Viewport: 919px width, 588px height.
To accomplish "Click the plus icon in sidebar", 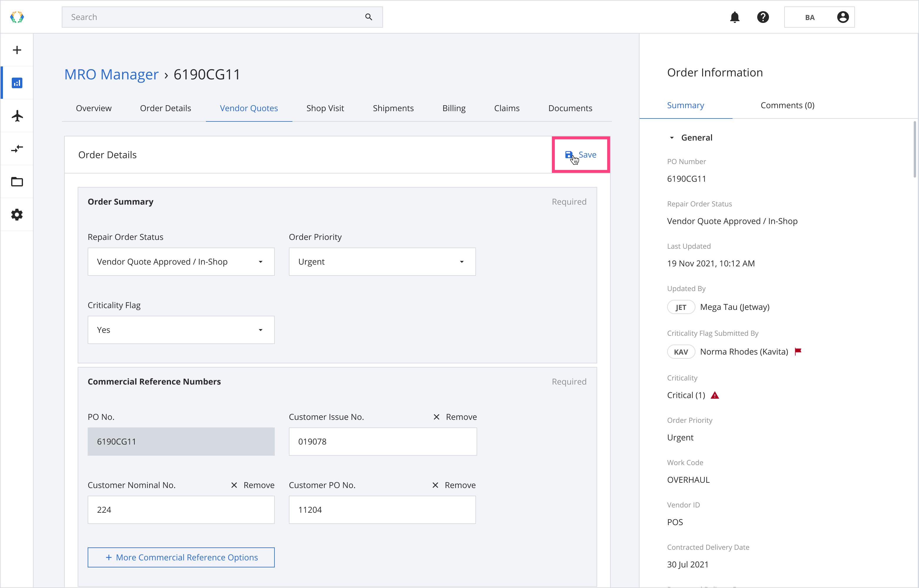I will pos(17,50).
